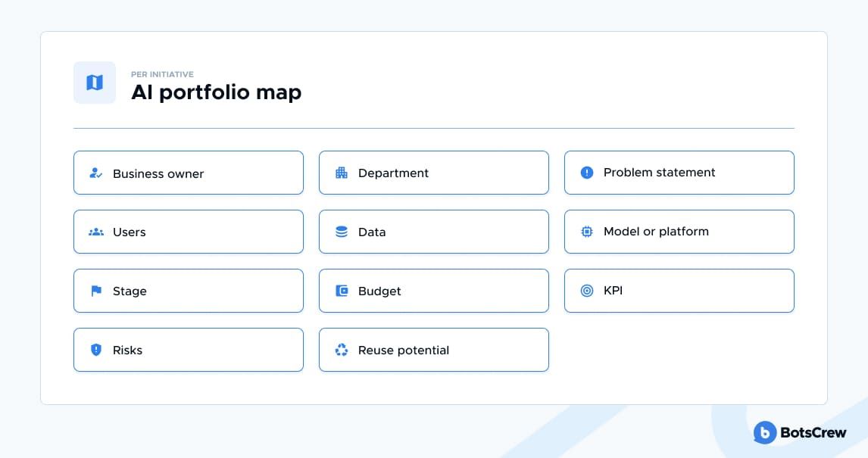Image resolution: width=868 pixels, height=458 pixels.
Task: Click the recycle icon in Reuse potential card
Action: [x=342, y=350]
